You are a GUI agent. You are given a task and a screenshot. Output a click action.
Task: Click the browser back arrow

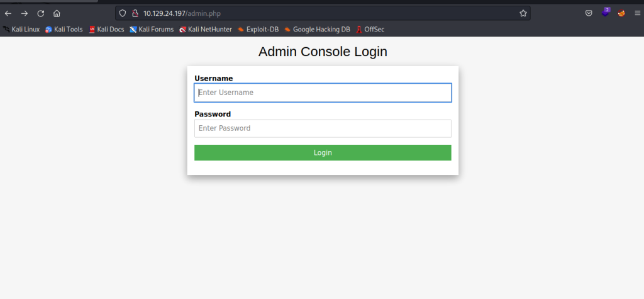(8, 13)
